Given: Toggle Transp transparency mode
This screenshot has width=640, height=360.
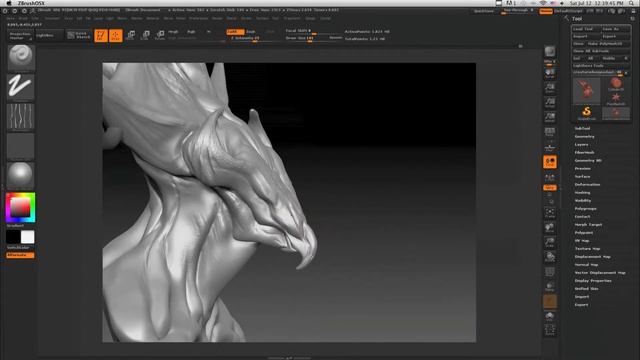Looking at the screenshot, I should [550, 287].
